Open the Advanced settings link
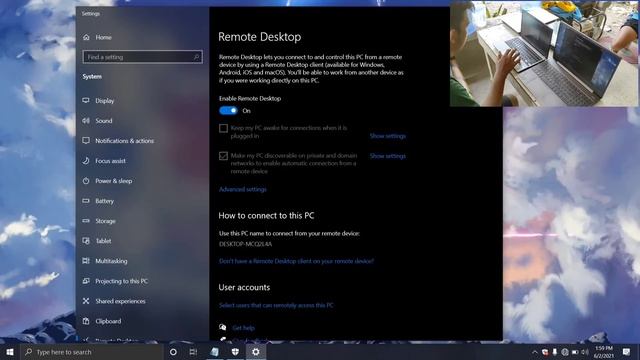This screenshot has width=640, height=360. point(243,189)
